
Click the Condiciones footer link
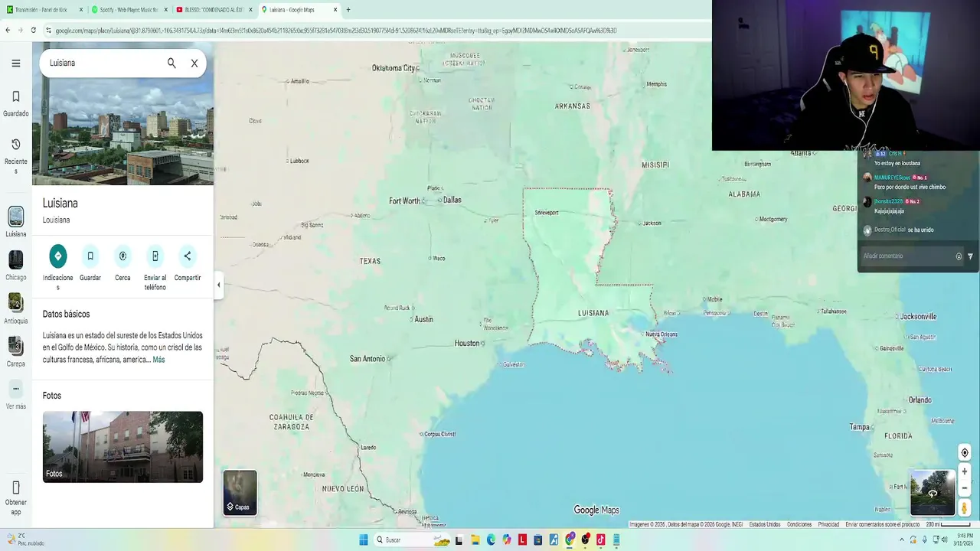click(x=799, y=524)
